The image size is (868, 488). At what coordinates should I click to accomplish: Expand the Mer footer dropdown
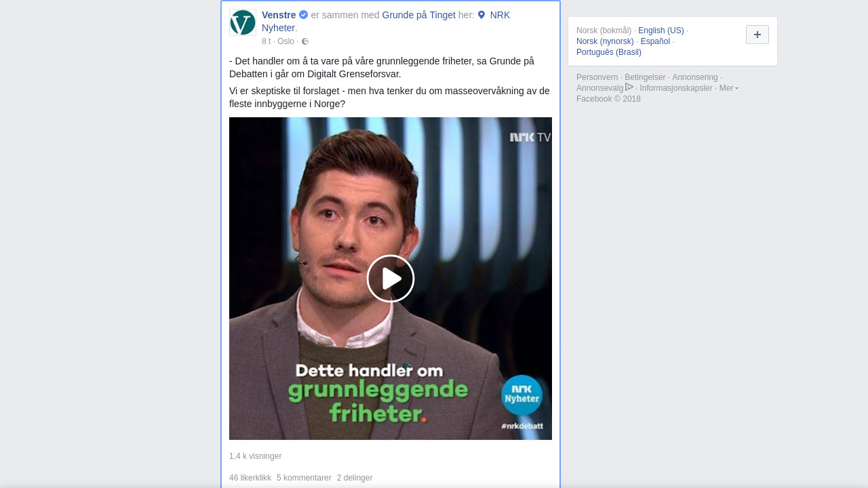[728, 88]
